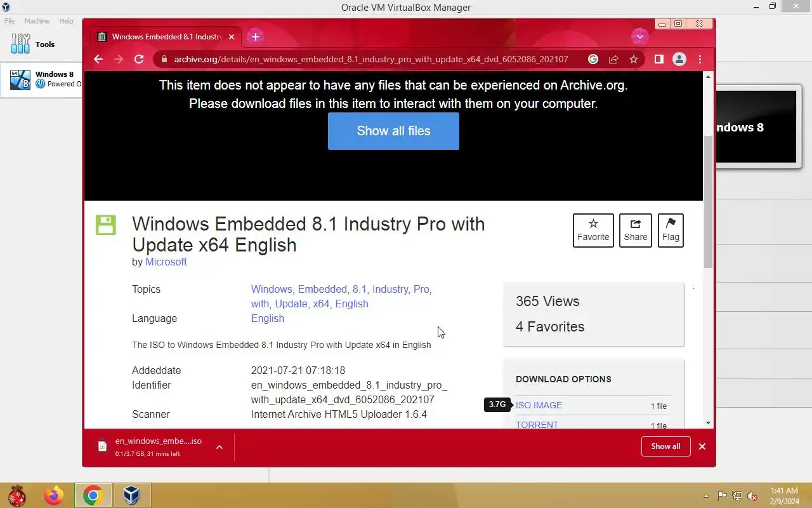
Task: Open the Embedded, topic link
Action: point(324,289)
